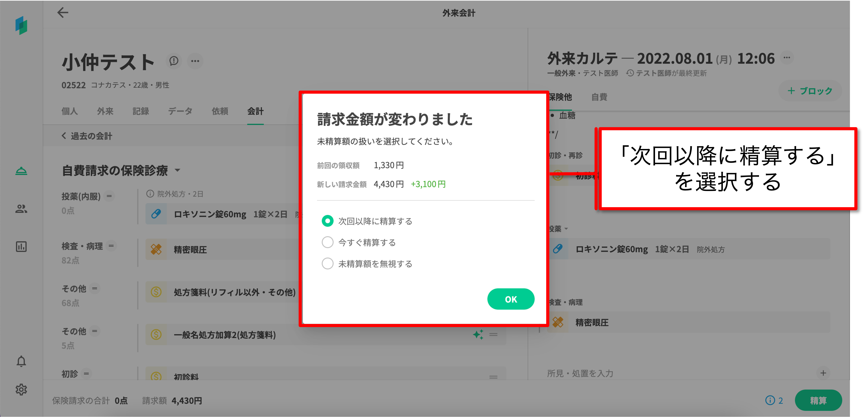
Task: Expand 自費請求の保険診療 dropdown
Action: tap(178, 170)
